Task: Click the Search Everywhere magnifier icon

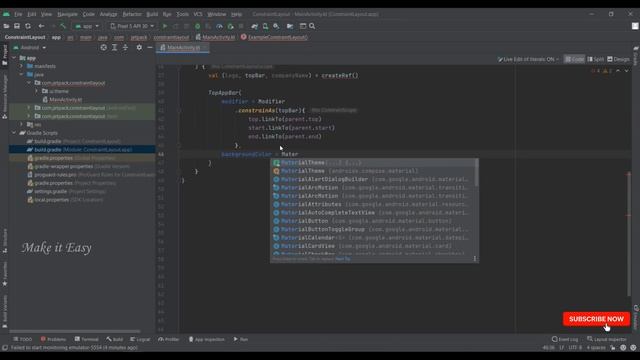Action: click(x=312, y=26)
